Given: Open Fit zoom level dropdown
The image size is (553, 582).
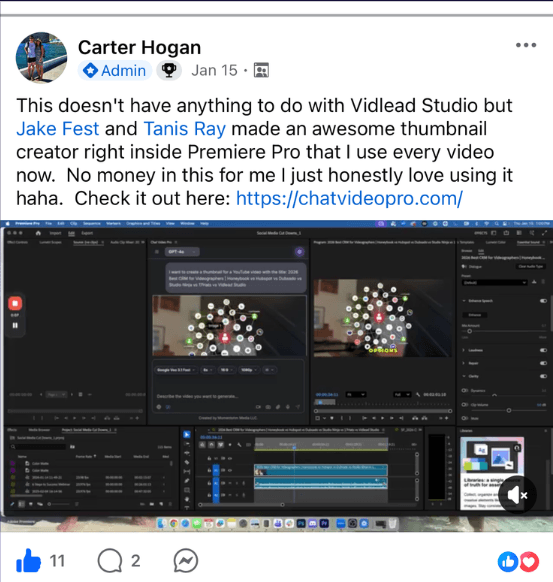Looking at the screenshot, I should 356,394.
